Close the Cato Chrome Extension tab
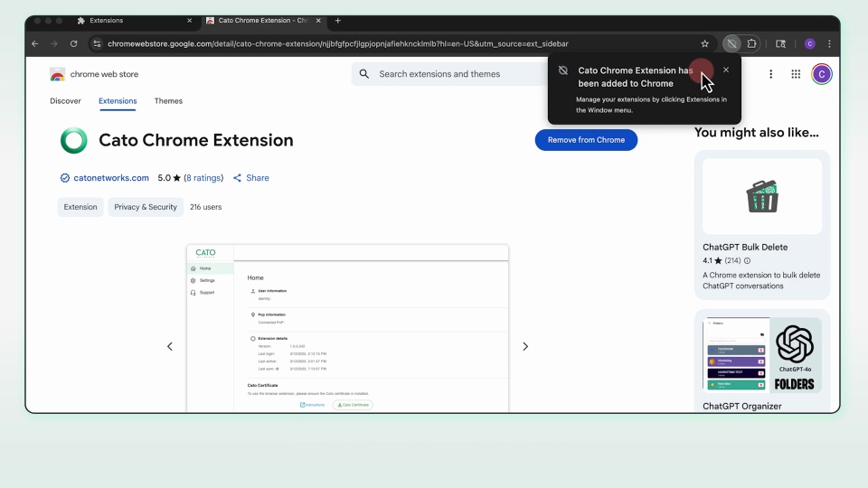Viewport: 868px width, 488px height. (x=318, y=21)
